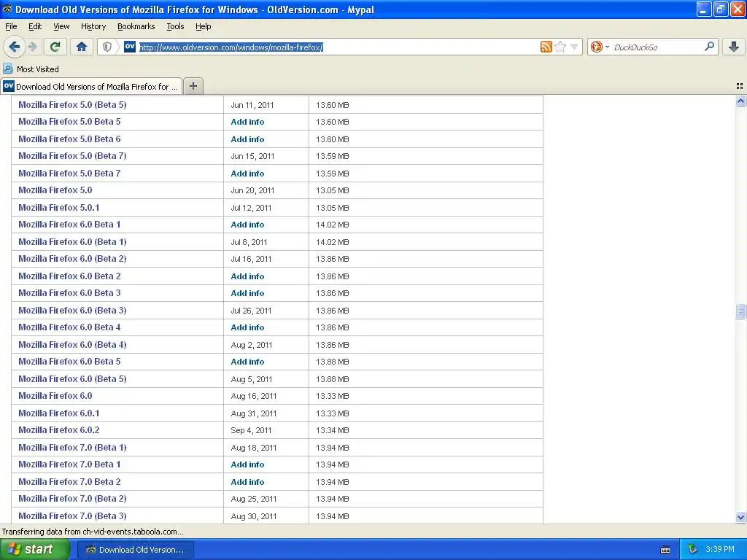747x560 pixels.
Task: Click Add info for Firefox 5.0 Beta 5
Action: [247, 122]
